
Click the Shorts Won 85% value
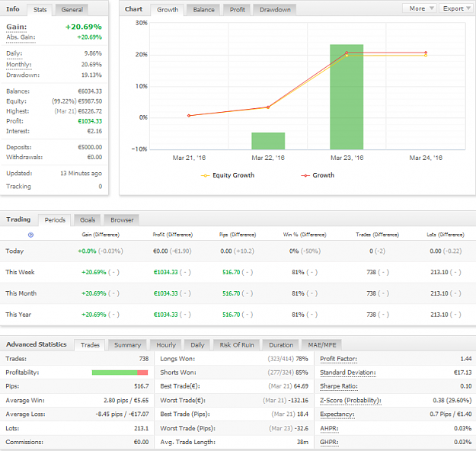point(302,373)
